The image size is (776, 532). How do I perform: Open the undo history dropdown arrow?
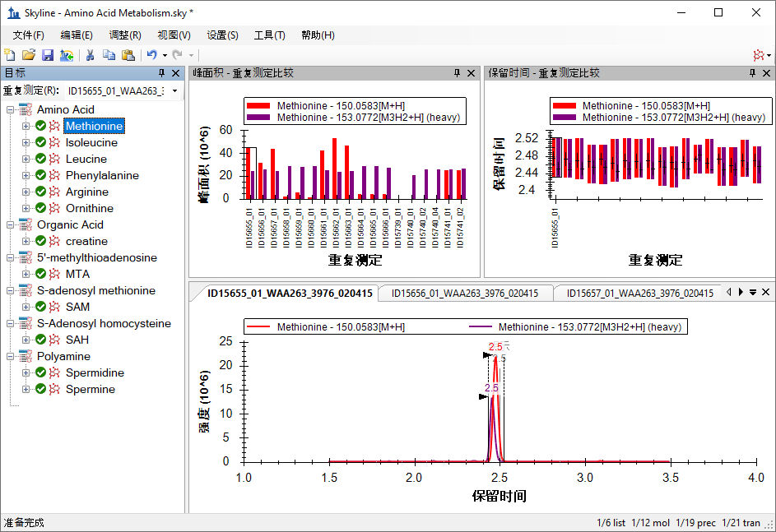coord(165,55)
